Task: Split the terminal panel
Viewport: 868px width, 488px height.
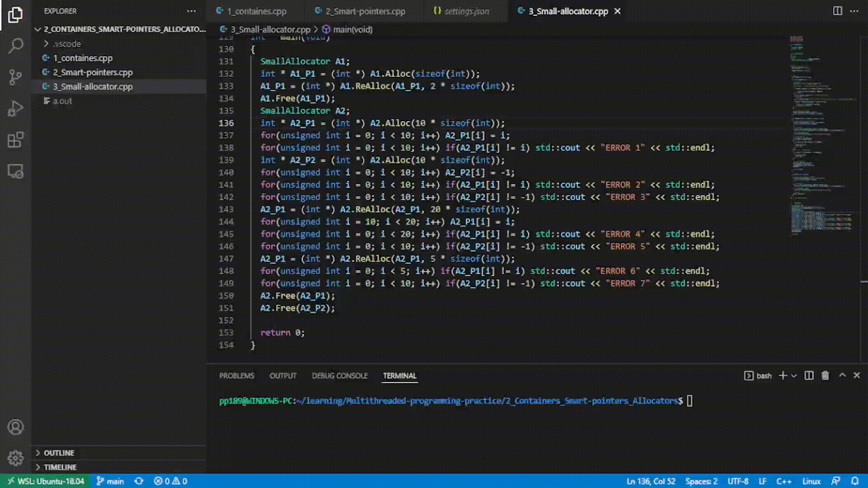Action: click(x=809, y=375)
